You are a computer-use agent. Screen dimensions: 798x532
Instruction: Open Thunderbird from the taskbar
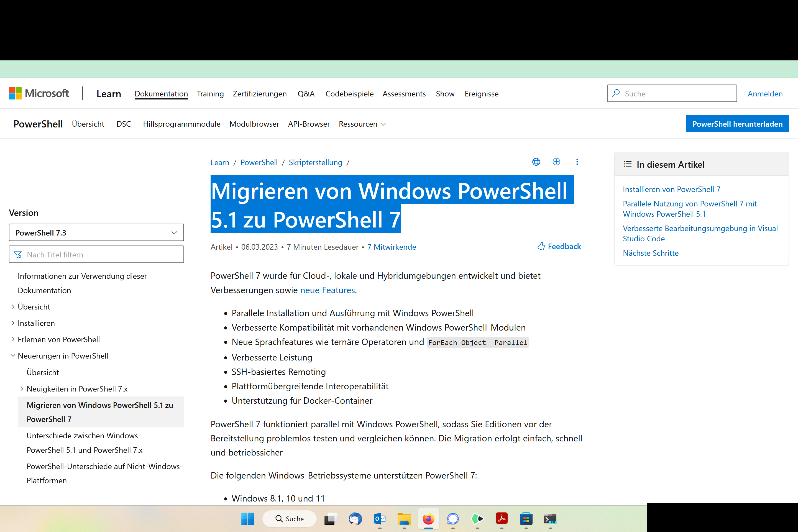[355, 519]
